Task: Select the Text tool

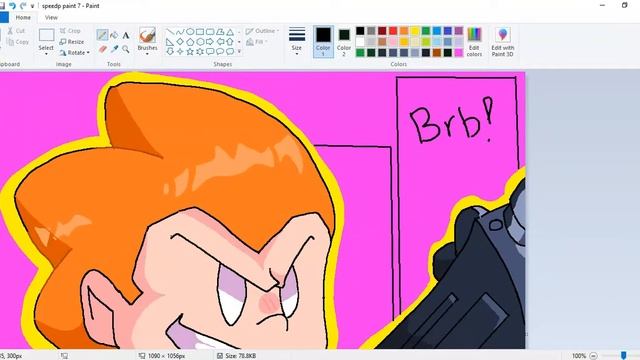Action: click(126, 35)
